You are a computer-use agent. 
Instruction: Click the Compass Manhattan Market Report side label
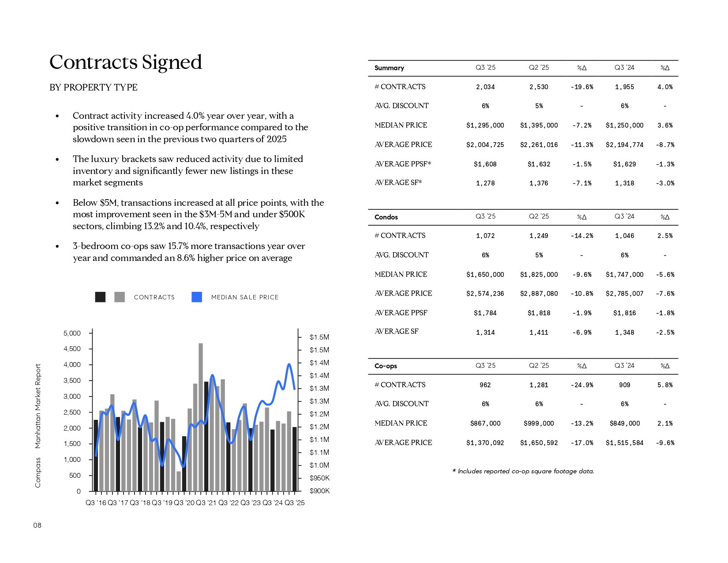click(38, 425)
